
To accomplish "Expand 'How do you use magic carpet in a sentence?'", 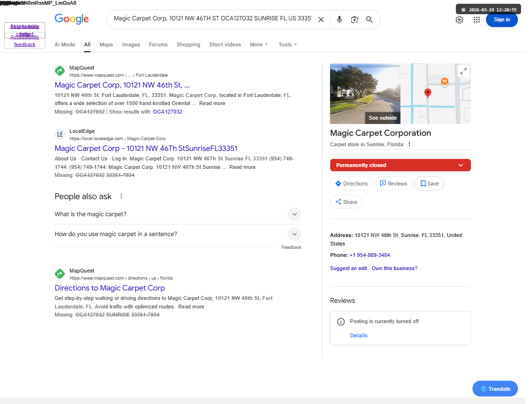I will pos(178,234).
